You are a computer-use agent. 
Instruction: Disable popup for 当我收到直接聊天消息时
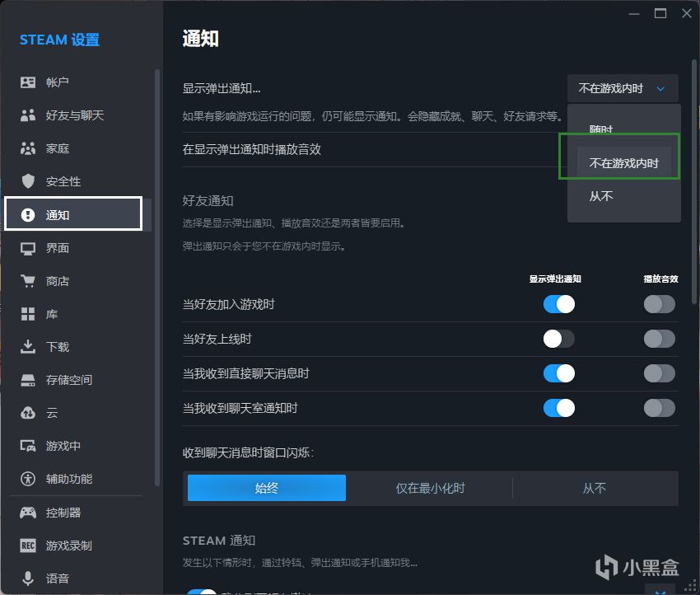tap(559, 373)
